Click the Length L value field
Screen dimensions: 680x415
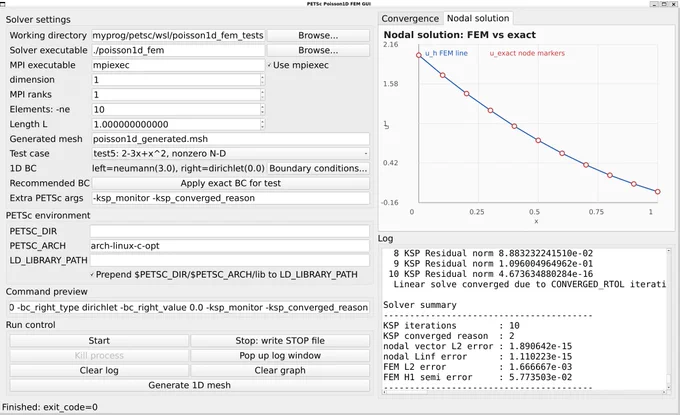pyautogui.click(x=176, y=124)
